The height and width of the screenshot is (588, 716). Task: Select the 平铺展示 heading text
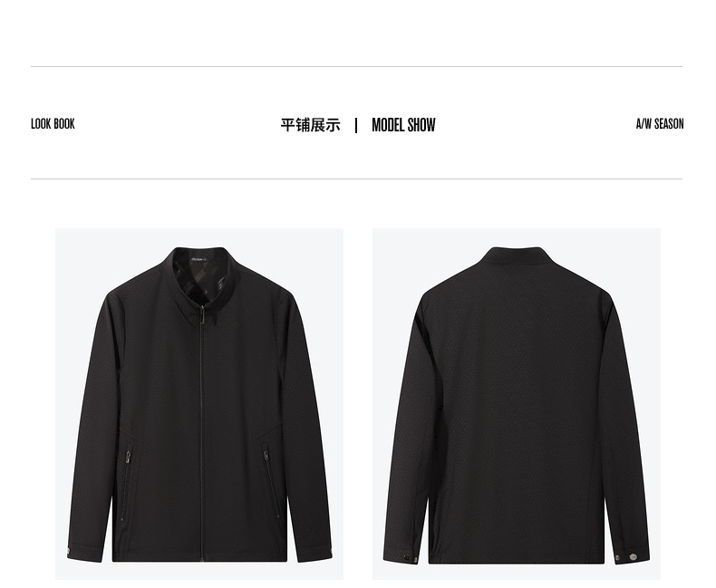[x=311, y=125]
